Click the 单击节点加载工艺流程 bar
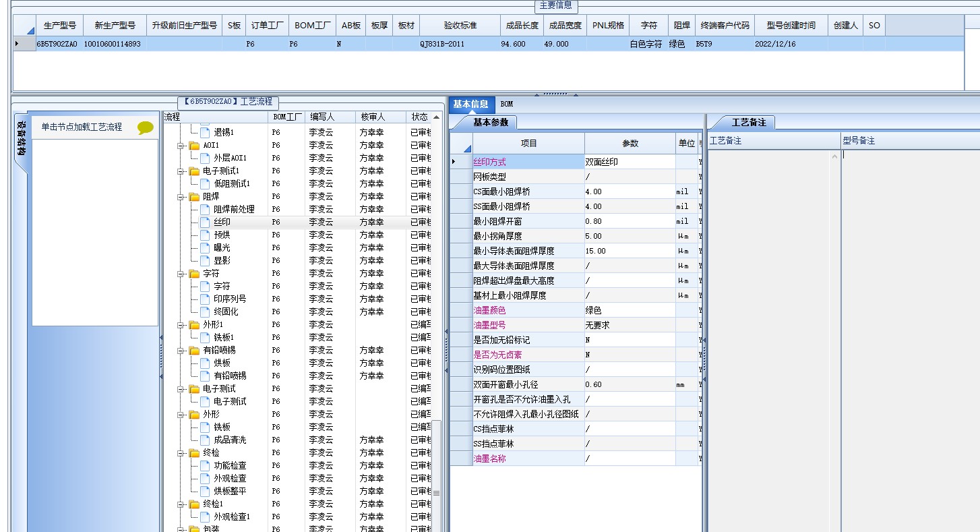980x532 pixels. [95, 127]
